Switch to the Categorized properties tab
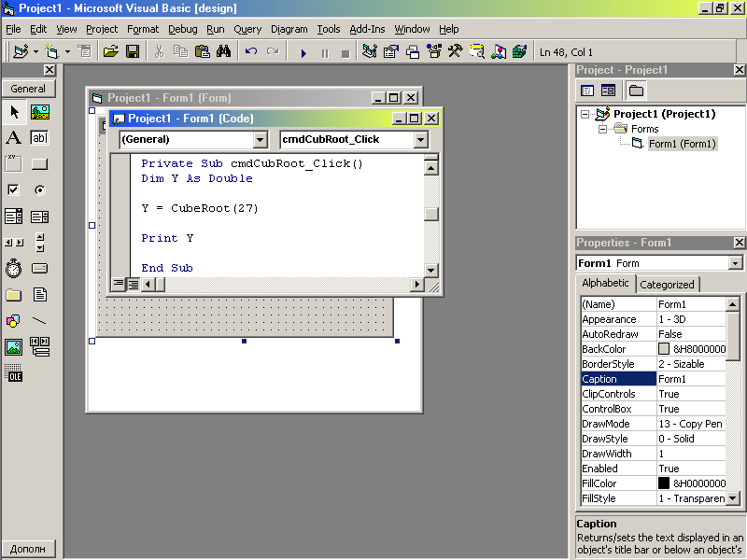Image resolution: width=747 pixels, height=560 pixels. [x=667, y=285]
